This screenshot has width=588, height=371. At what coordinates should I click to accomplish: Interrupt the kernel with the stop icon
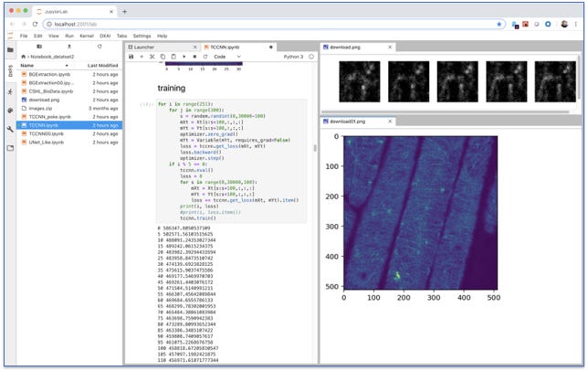193,57
